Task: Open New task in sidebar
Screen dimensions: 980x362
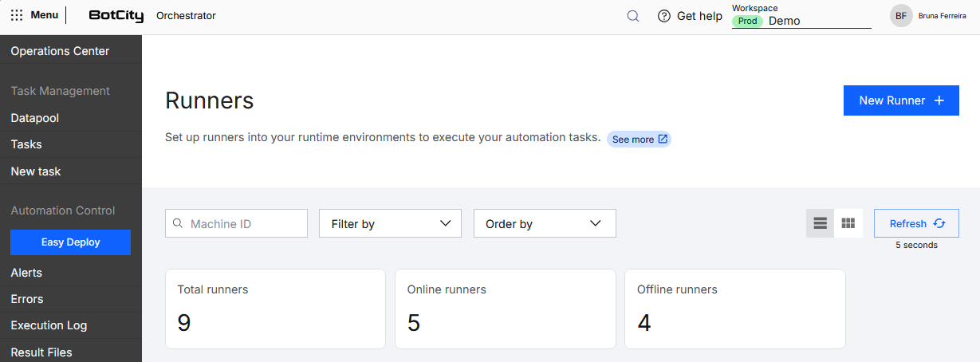Action: tap(71, 171)
